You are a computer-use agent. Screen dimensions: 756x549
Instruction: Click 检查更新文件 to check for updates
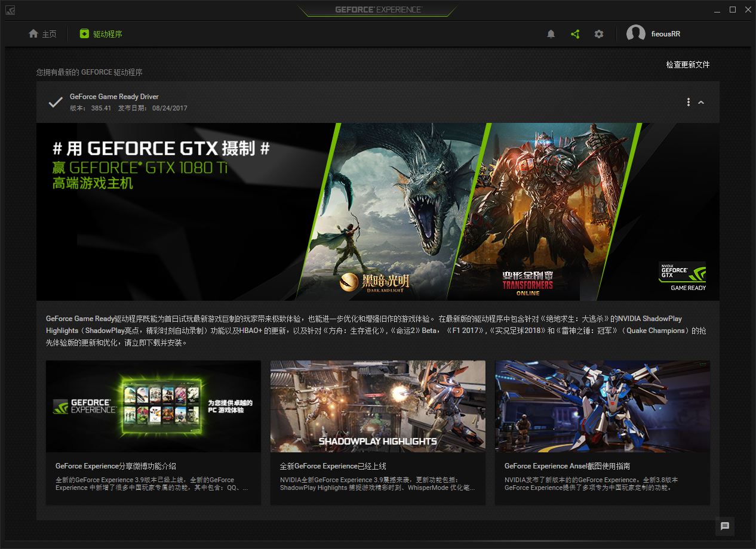click(688, 64)
